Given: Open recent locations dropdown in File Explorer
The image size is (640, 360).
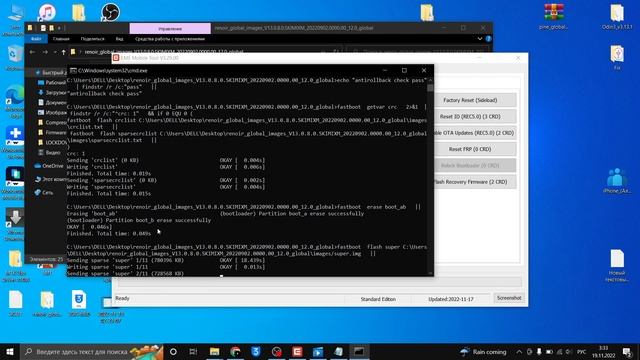Looking at the screenshot, I should 55,52.
